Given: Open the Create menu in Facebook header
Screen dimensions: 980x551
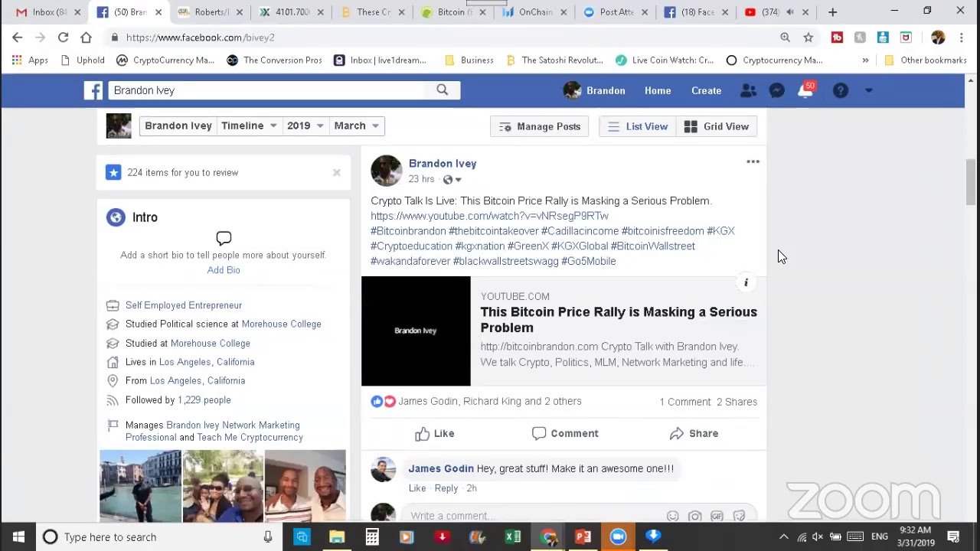Looking at the screenshot, I should click(x=706, y=90).
